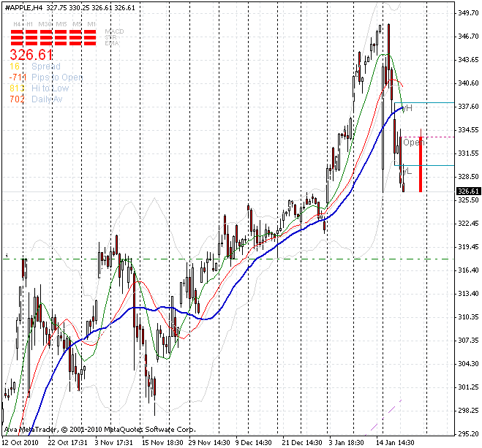Click the 15 Nov 18:30 date label
This screenshot has height=448, width=482.
pyautogui.click(x=162, y=443)
